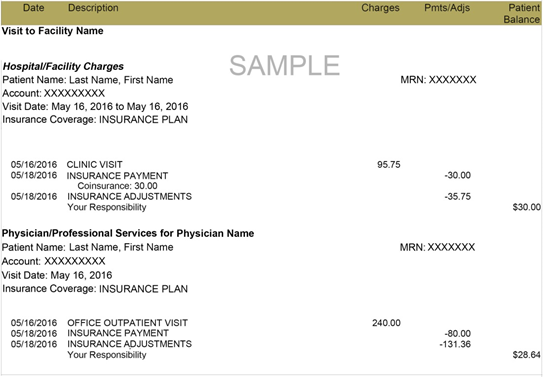This screenshot has height=378, width=545.
Task: Select the Visit to Facility Name heading
Action: coord(52,31)
